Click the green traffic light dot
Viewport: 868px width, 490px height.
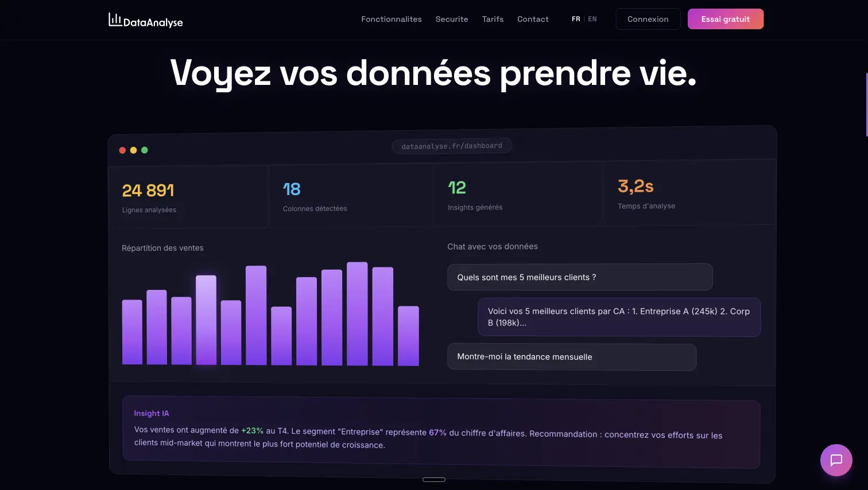[144, 150]
